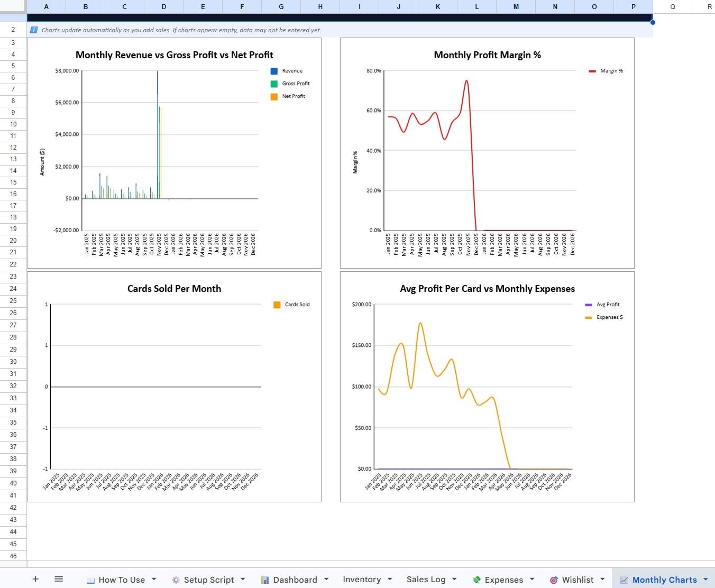The image size is (715, 588).
Task: Open the Inventory tab dropdown arrow
Action: pos(390,580)
